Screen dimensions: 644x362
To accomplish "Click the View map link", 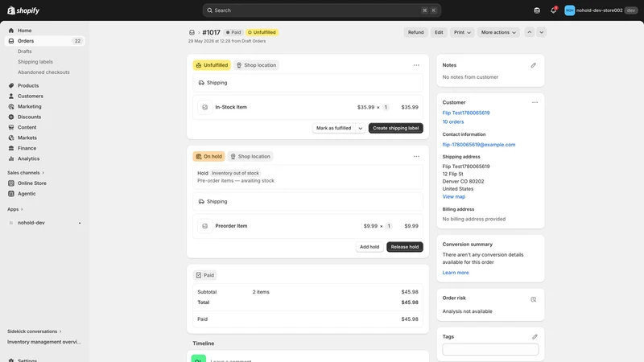I will click(x=454, y=196).
